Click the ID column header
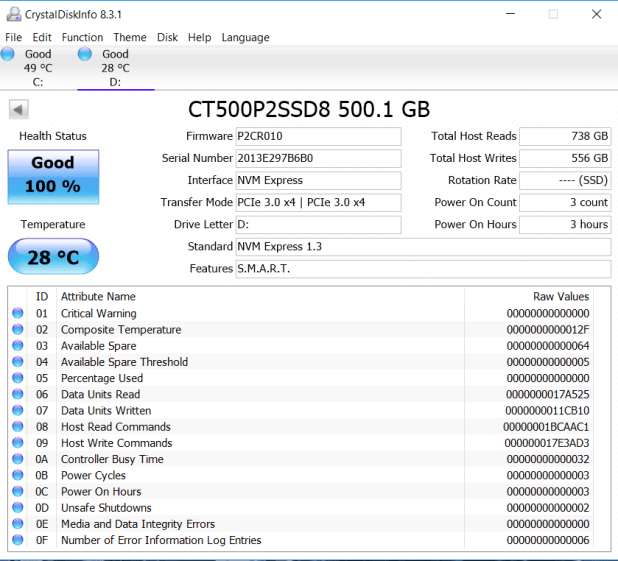618x561 pixels. coord(42,296)
